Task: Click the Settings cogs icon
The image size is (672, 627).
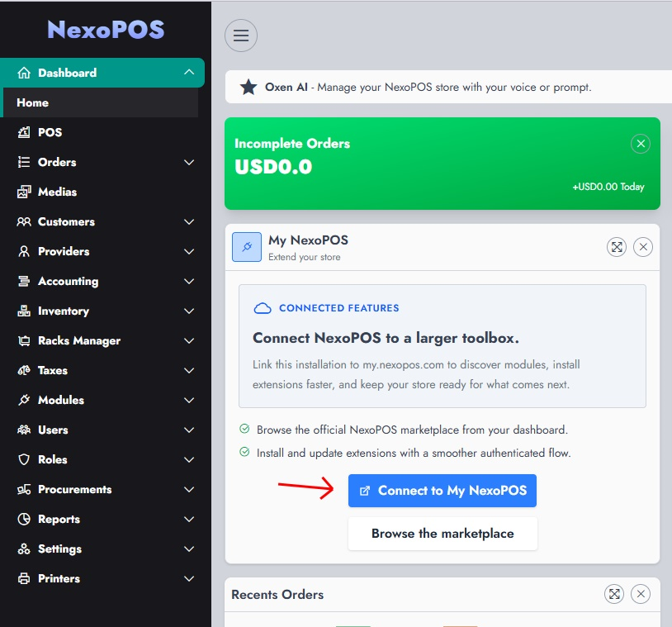Action: point(24,549)
